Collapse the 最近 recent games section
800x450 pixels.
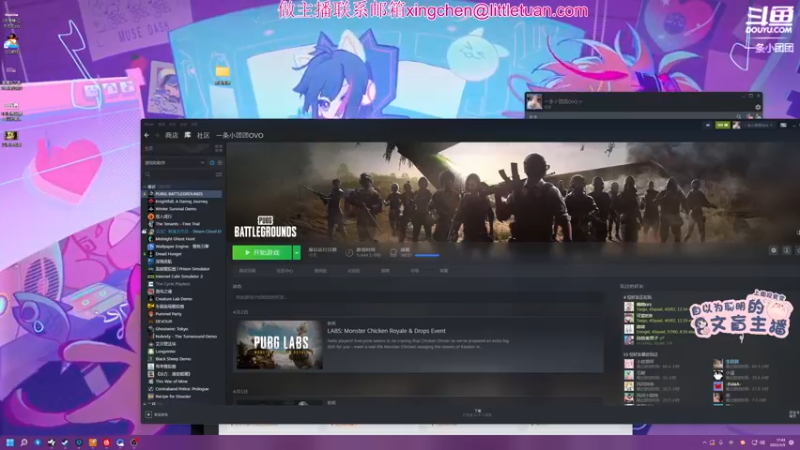[145, 187]
